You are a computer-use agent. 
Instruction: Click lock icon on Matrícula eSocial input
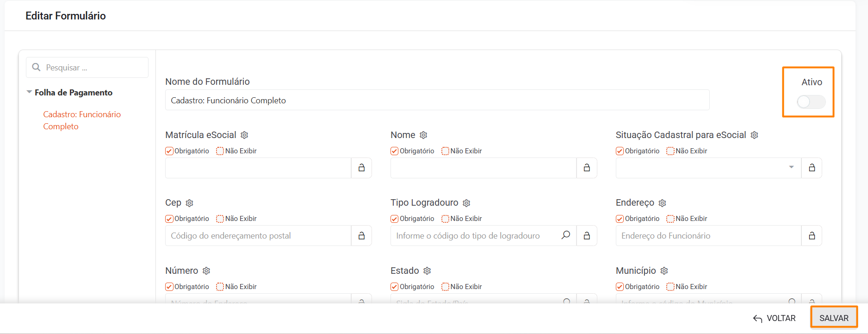[x=361, y=168]
